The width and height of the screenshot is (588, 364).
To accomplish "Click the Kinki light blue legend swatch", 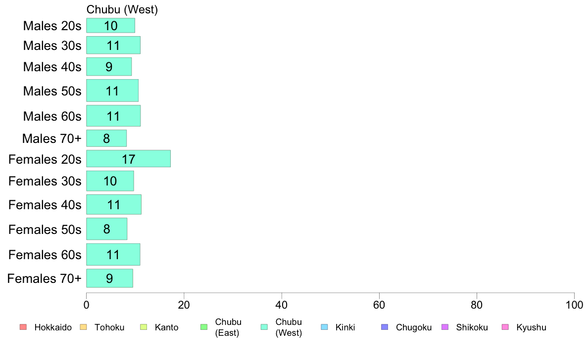I will tap(324, 327).
